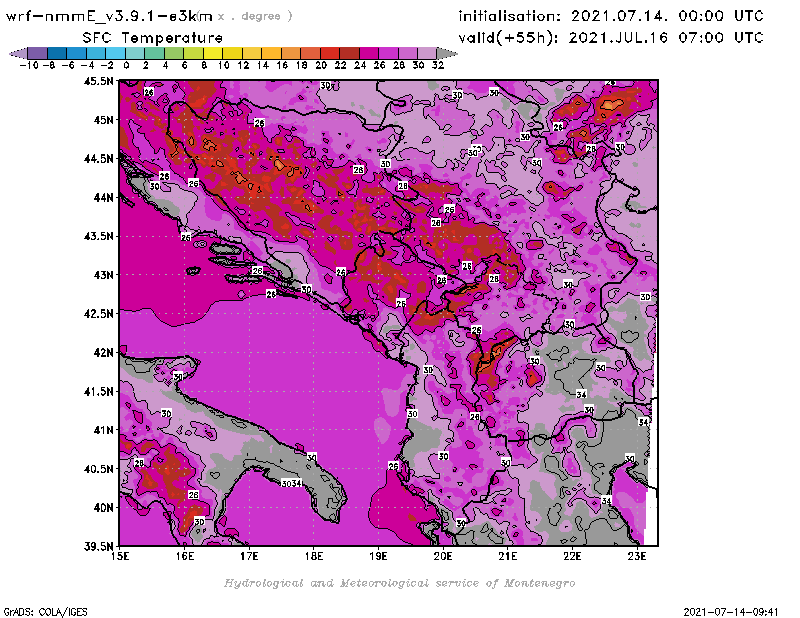The width and height of the screenshot is (800, 618).
Task: Click the longitude axis label 22E
Action: click(x=572, y=556)
